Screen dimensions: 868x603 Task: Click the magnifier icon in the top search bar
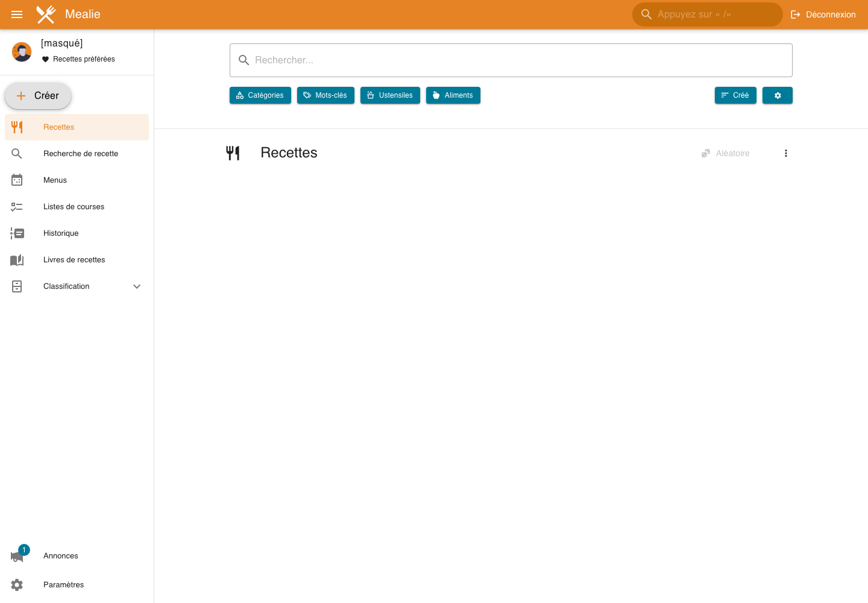coord(646,14)
